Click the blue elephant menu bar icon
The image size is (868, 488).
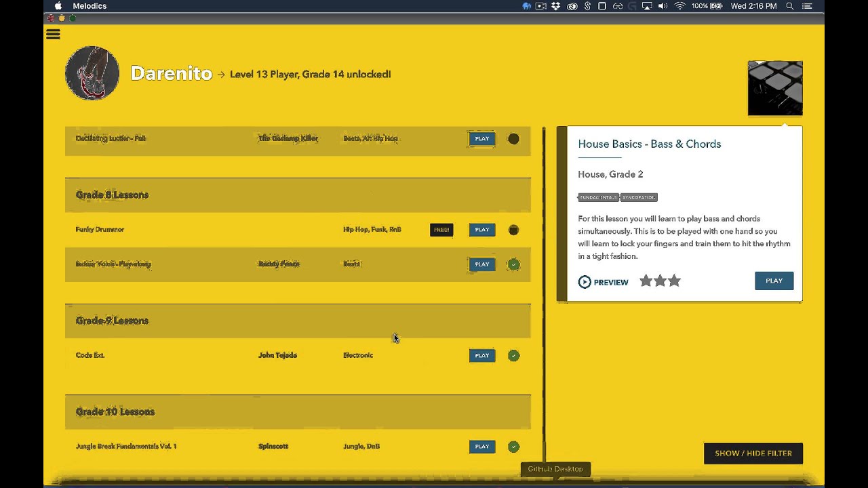(527, 6)
